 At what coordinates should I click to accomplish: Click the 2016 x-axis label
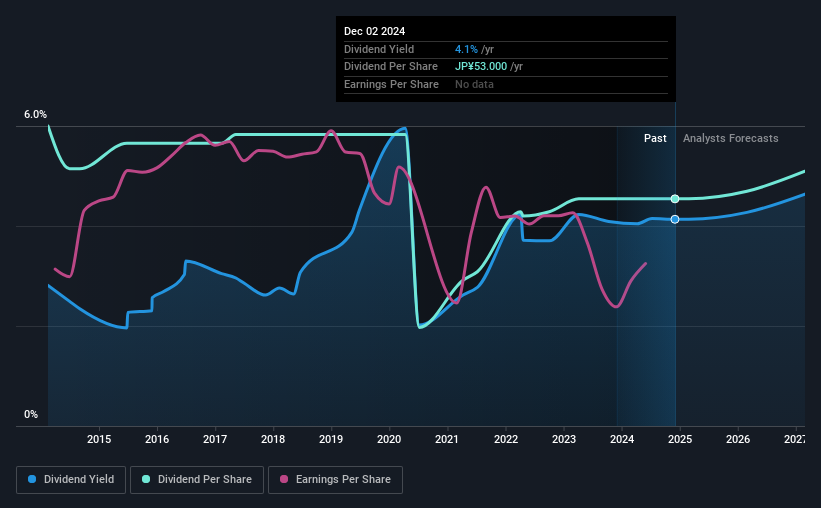(157, 439)
